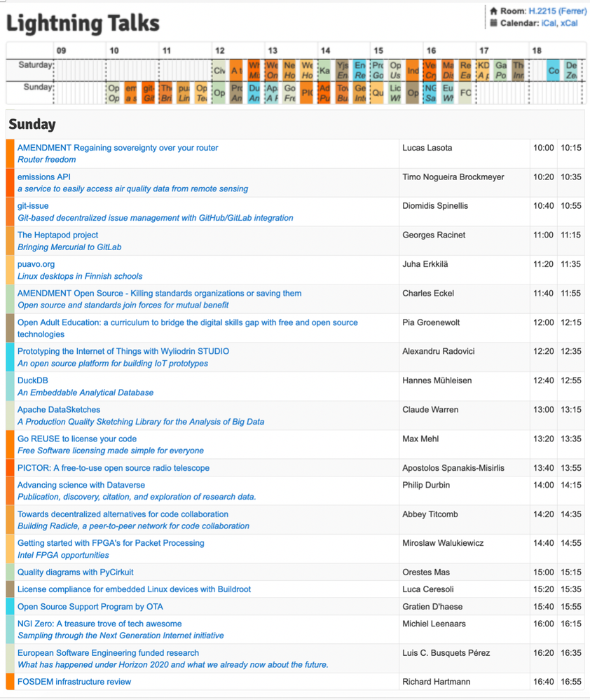The width and height of the screenshot is (590, 700).
Task: Select the 'Civ' block in Saturday timeline
Action: click(219, 71)
